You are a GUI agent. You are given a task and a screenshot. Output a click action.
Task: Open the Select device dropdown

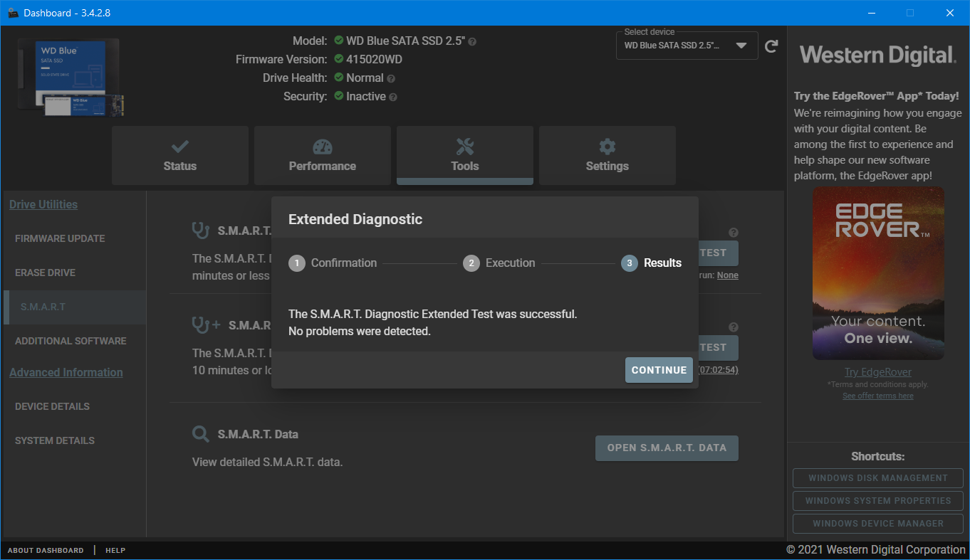tap(686, 46)
